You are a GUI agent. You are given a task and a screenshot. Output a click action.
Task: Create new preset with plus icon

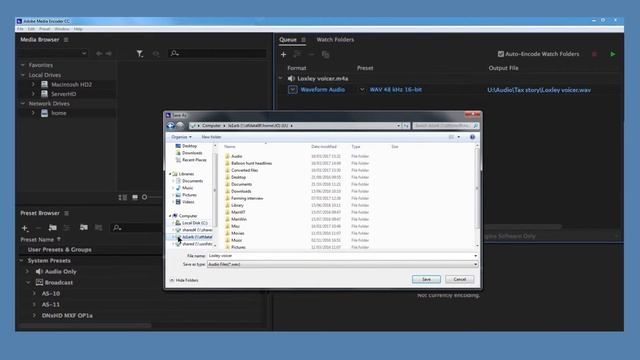tap(24, 228)
